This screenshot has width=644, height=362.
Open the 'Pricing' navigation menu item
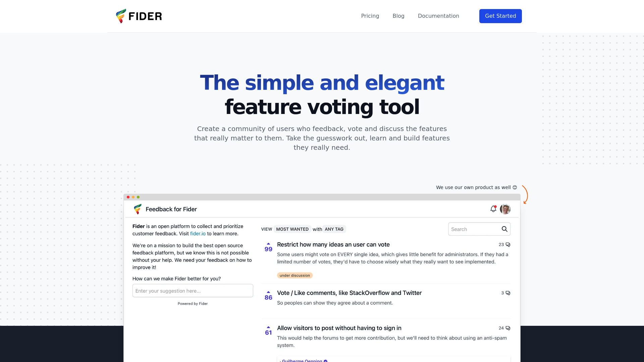(370, 16)
